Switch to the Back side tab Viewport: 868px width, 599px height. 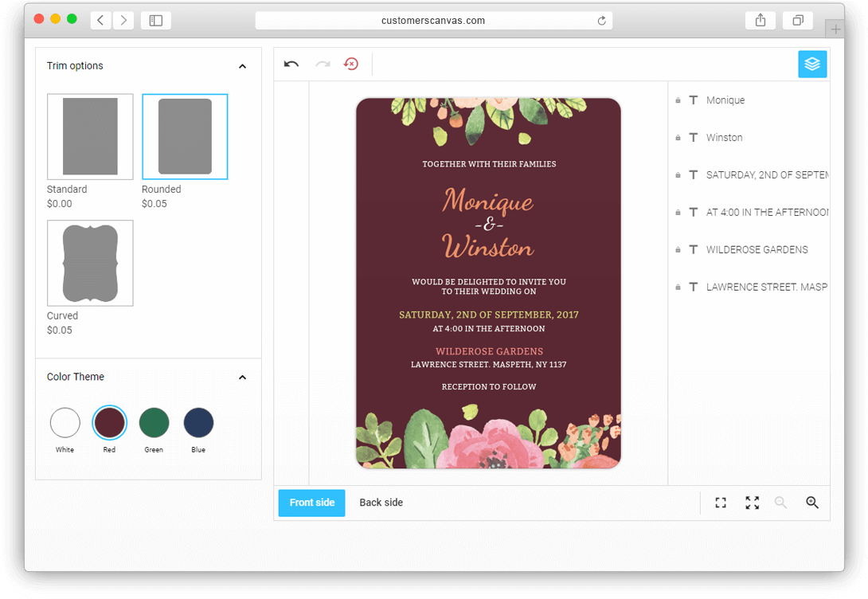tap(381, 503)
